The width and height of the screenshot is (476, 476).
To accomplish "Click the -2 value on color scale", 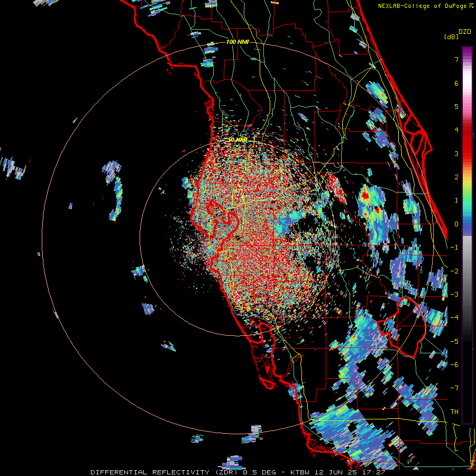I will pyautogui.click(x=454, y=271).
